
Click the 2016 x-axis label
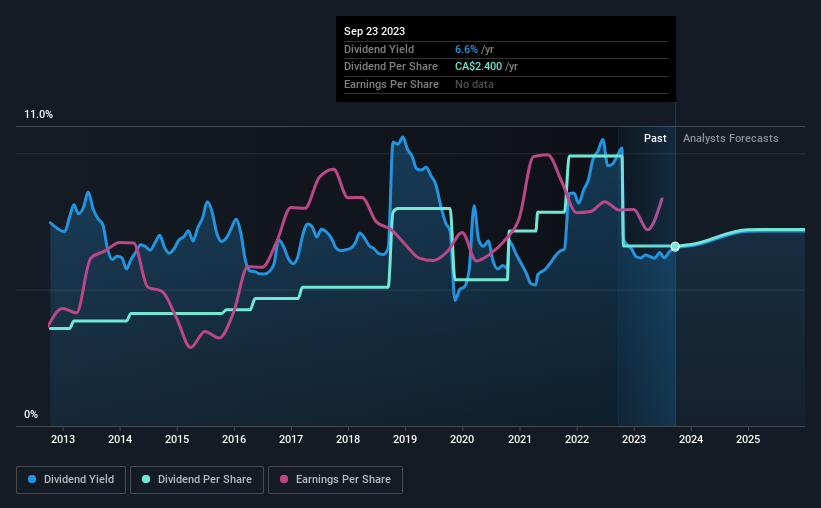point(234,439)
